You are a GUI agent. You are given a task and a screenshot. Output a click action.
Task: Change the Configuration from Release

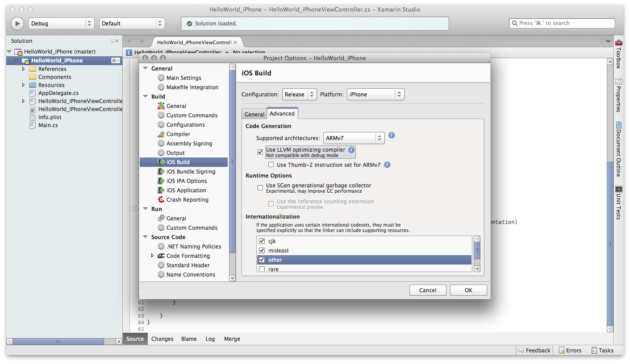(x=299, y=94)
